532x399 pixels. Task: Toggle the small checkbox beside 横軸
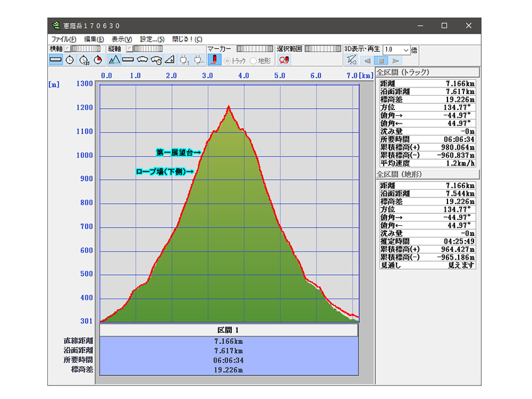(x=67, y=49)
